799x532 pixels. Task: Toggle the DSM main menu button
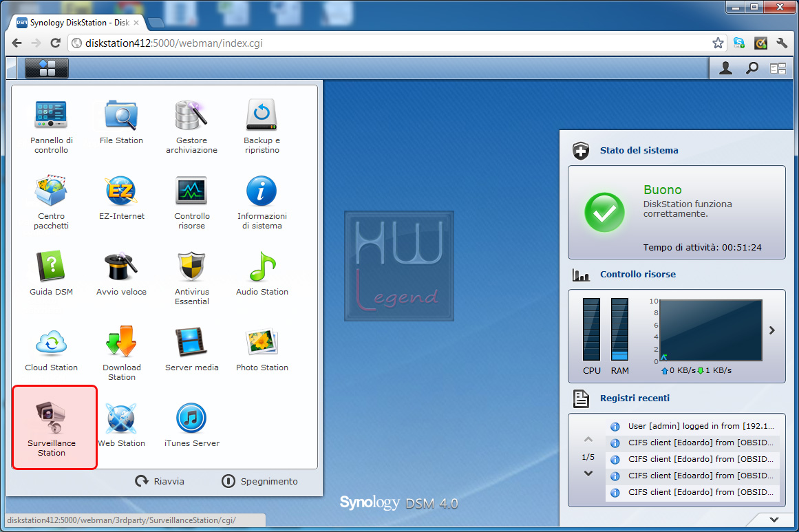46,67
